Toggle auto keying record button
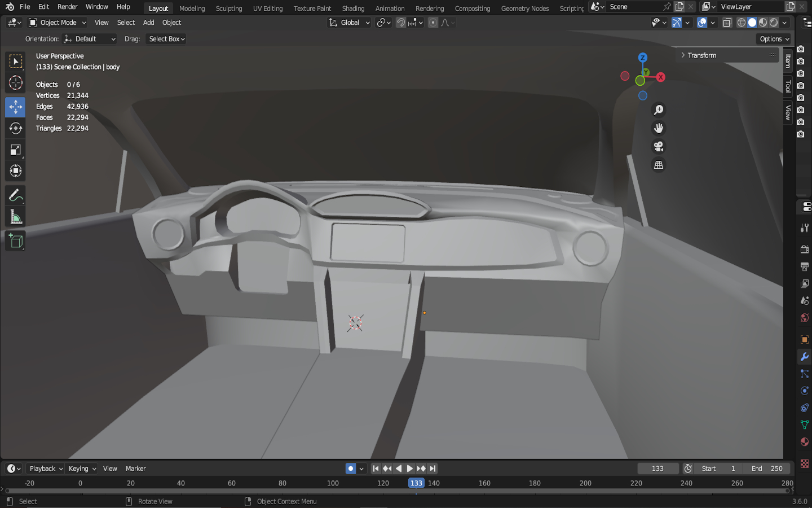 click(x=351, y=468)
